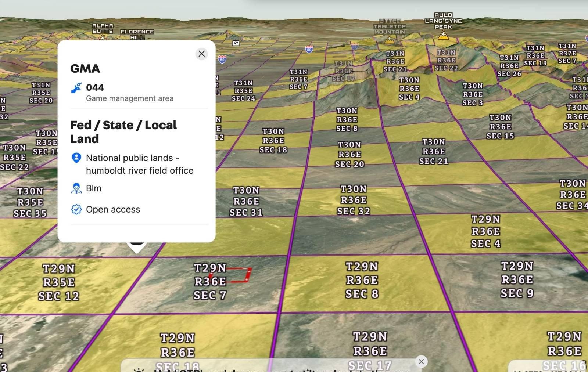Select the T29N R36E SEC 9 section
This screenshot has width=588, height=372.
pyautogui.click(x=517, y=280)
